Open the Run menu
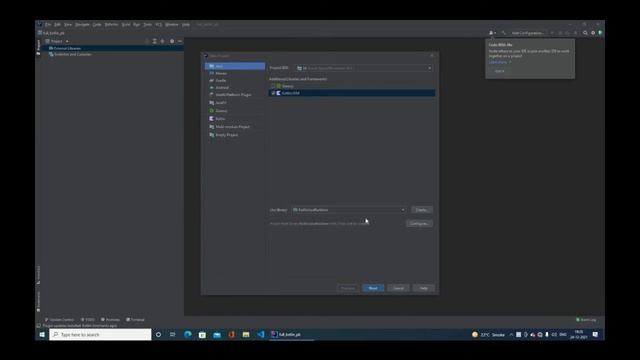Viewport: 640px width, 360px height. click(136, 24)
